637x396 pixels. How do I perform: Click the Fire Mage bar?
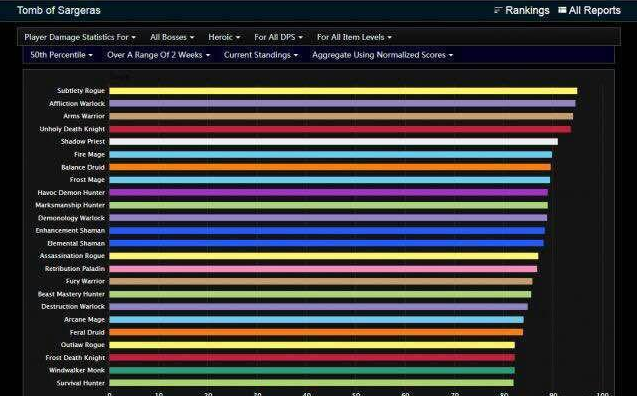330,154
